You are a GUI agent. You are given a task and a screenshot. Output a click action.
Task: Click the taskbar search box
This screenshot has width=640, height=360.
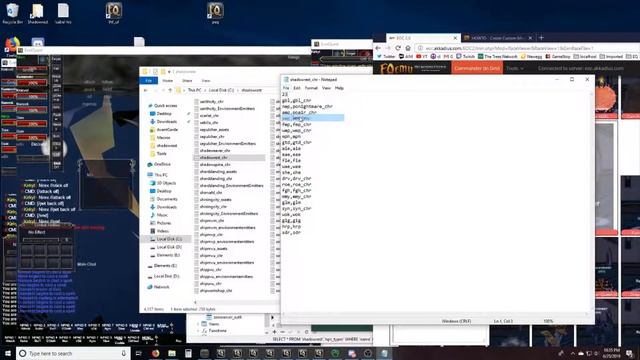click(73, 353)
